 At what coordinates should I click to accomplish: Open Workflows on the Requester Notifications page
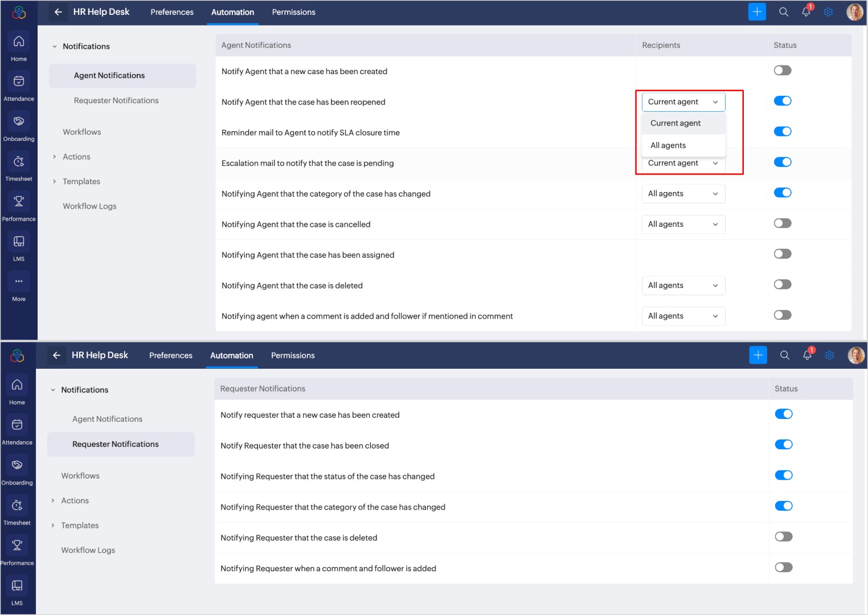coord(80,476)
